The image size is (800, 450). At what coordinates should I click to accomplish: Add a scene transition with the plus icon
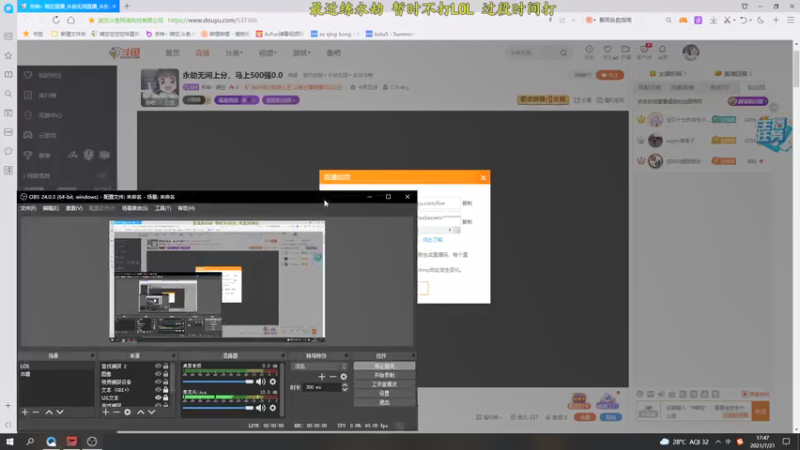coord(321,377)
